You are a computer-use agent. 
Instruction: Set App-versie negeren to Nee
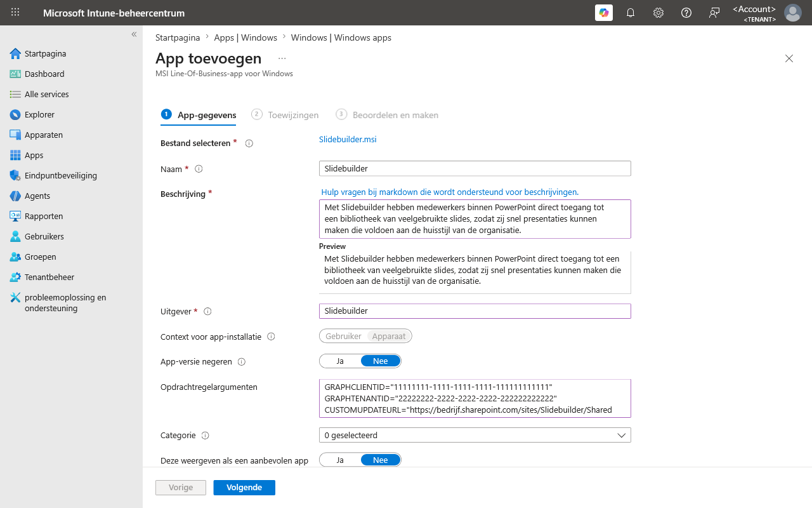tap(381, 361)
